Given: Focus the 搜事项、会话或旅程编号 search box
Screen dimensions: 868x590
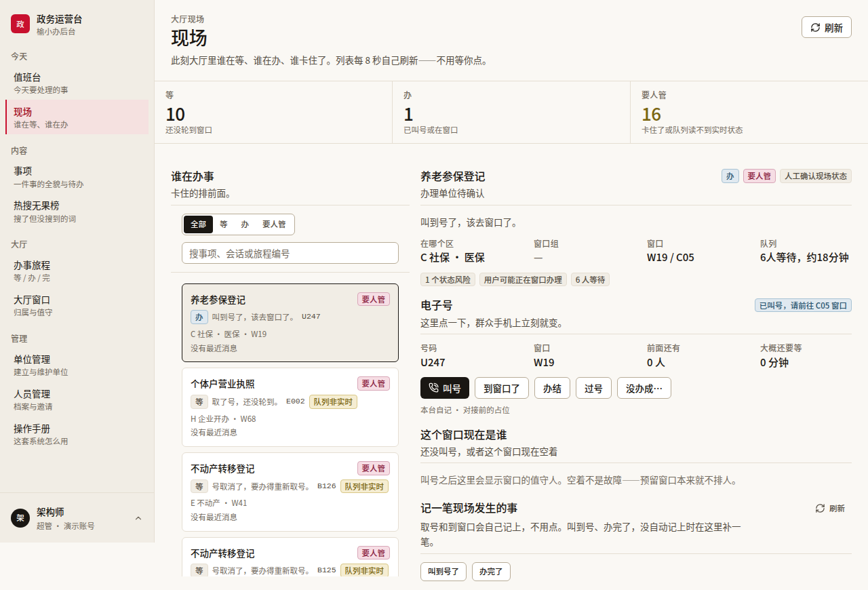Looking at the screenshot, I should [x=290, y=253].
